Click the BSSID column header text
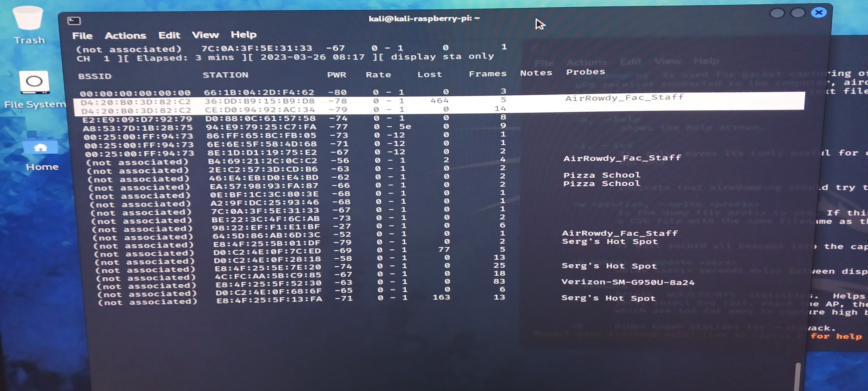The height and width of the screenshot is (391, 868). tap(95, 76)
